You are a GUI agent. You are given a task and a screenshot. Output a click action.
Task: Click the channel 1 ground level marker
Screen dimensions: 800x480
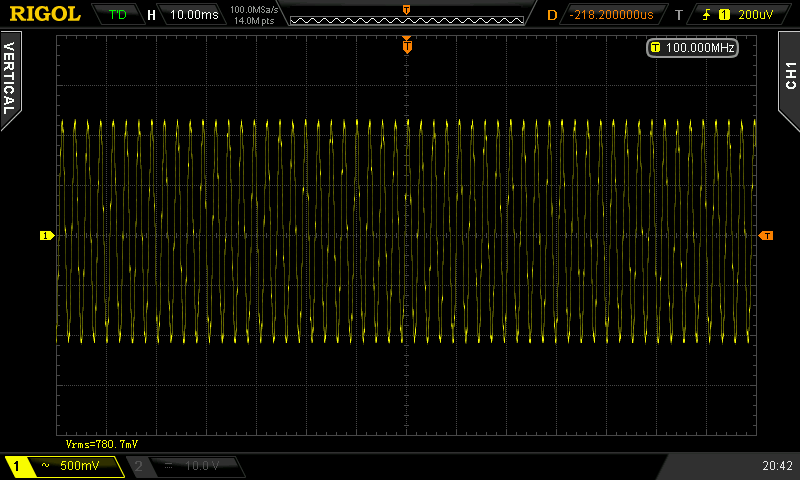click(46, 235)
